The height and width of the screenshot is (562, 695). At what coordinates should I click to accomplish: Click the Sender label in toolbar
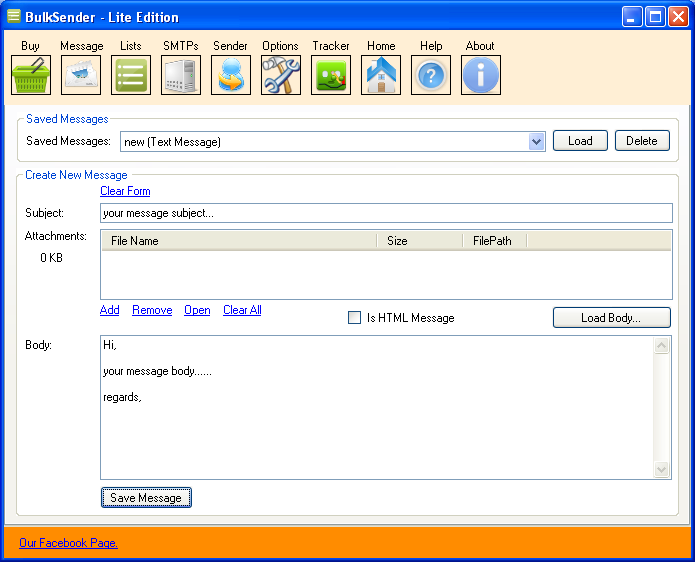click(230, 46)
